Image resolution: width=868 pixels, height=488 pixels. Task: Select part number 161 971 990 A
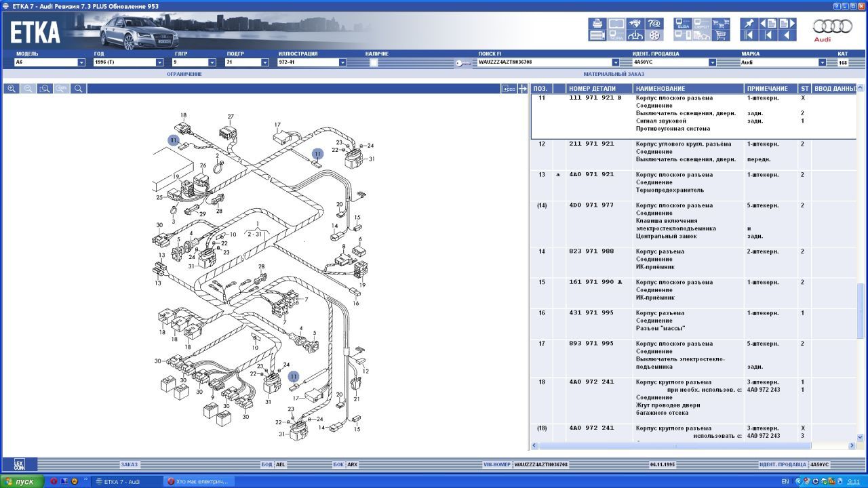[595, 282]
